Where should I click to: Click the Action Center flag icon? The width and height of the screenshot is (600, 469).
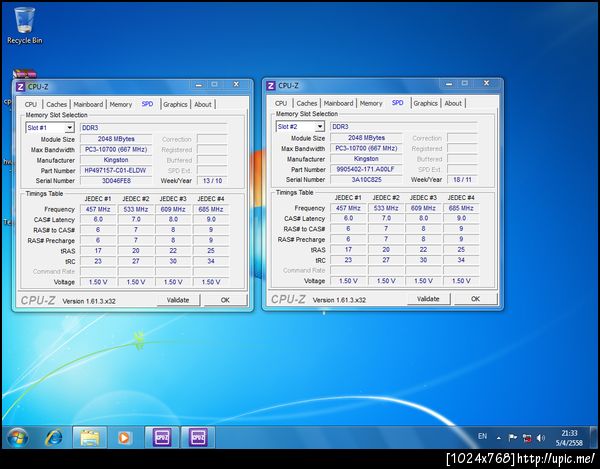click(510, 437)
